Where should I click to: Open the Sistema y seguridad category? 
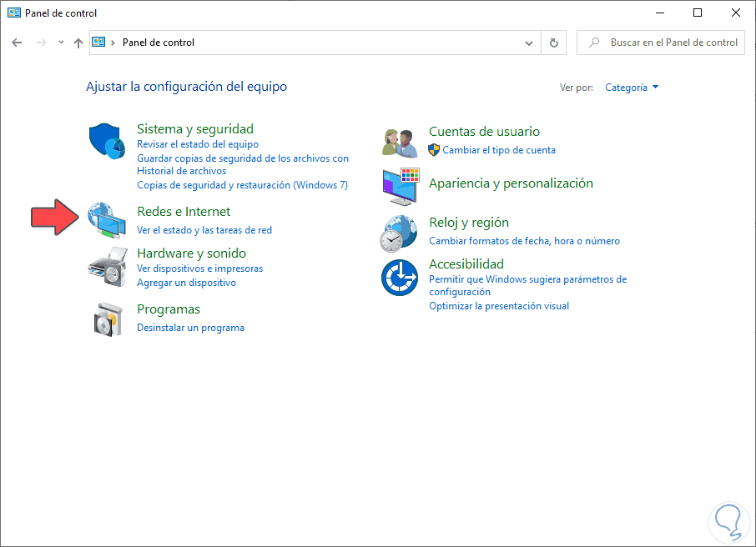(194, 128)
